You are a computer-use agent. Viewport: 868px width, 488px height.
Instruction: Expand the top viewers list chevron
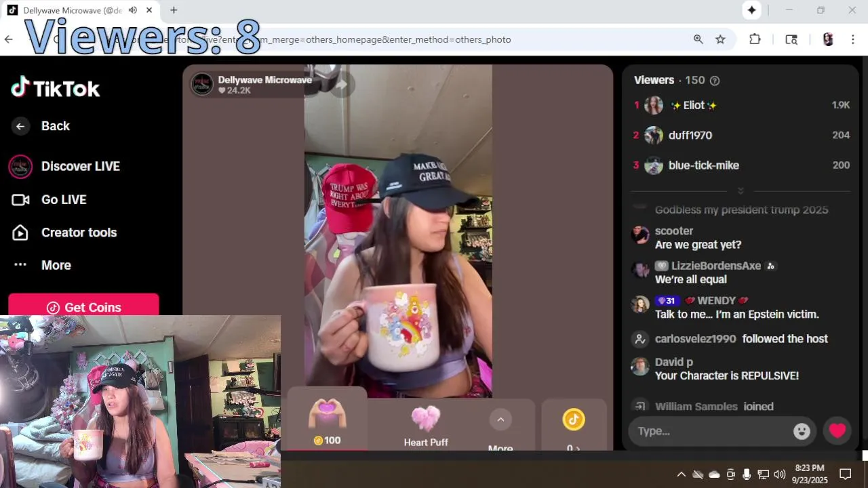click(741, 190)
